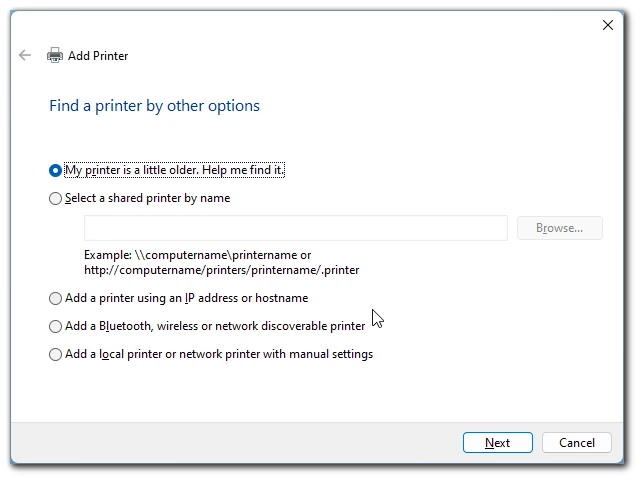Click the 'network printer with manual settings' label text
Viewport: 642px width, 482px height.
[276, 354]
